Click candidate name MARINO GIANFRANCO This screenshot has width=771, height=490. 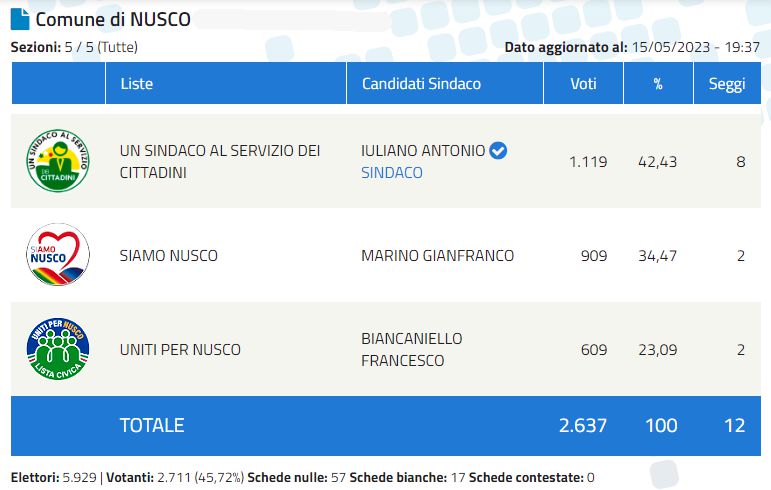pyautogui.click(x=438, y=256)
